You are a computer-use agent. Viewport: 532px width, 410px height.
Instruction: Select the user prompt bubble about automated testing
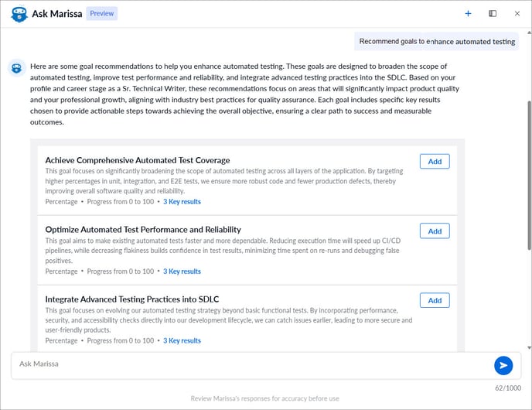tap(437, 42)
